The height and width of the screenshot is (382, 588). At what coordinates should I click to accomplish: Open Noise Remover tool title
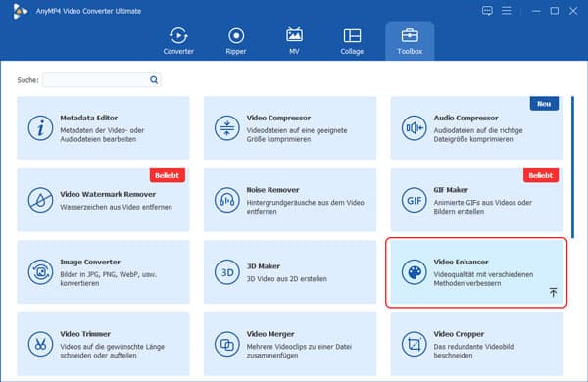[x=272, y=190]
